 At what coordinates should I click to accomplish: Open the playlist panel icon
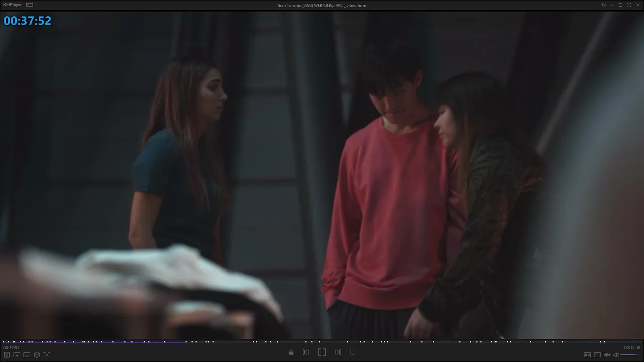point(7,355)
